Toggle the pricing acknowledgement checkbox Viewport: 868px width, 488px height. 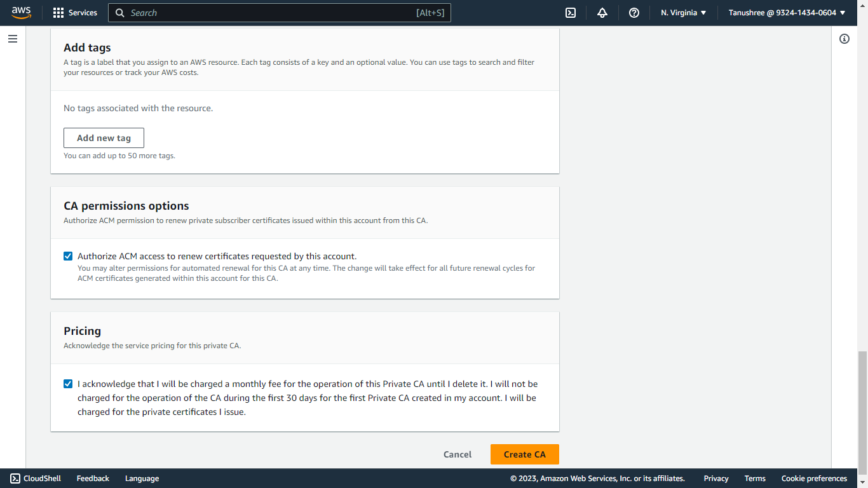68,384
